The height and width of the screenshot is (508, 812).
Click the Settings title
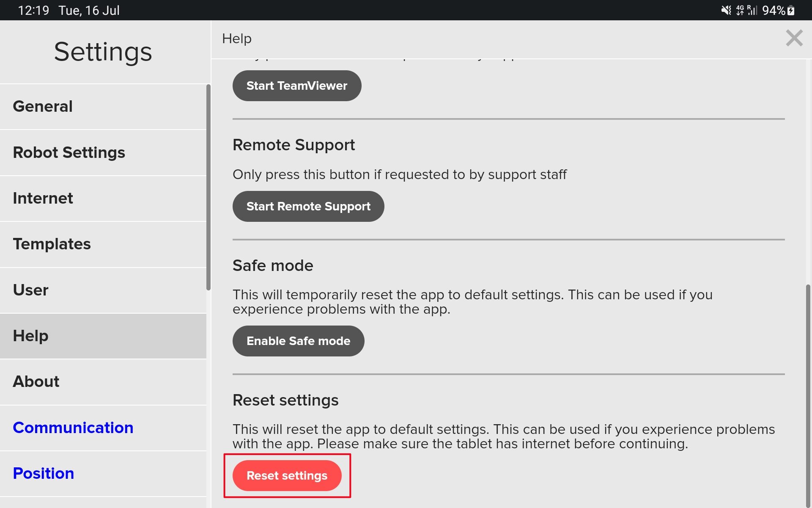click(103, 52)
